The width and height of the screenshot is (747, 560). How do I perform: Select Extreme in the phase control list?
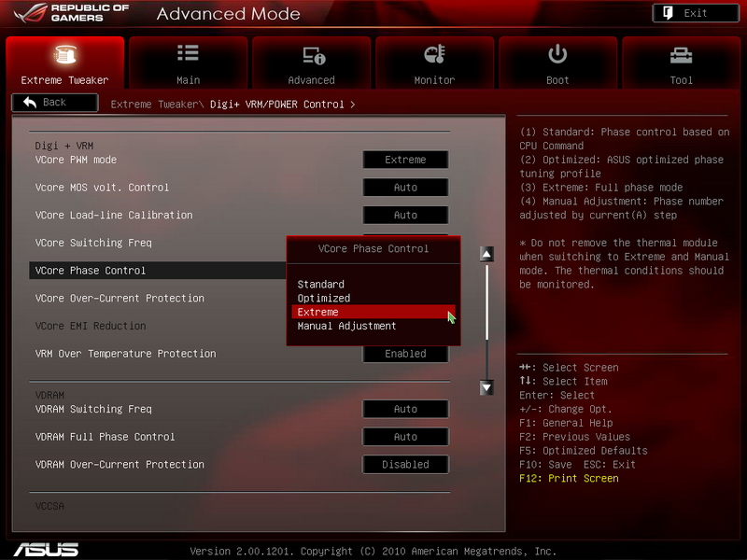pyautogui.click(x=373, y=312)
